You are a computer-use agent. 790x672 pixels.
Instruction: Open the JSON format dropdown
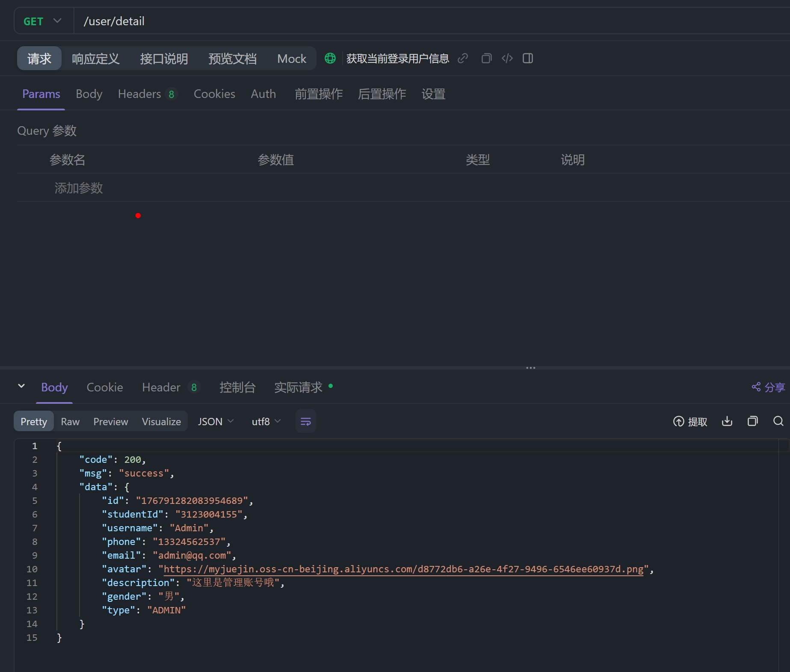216,421
